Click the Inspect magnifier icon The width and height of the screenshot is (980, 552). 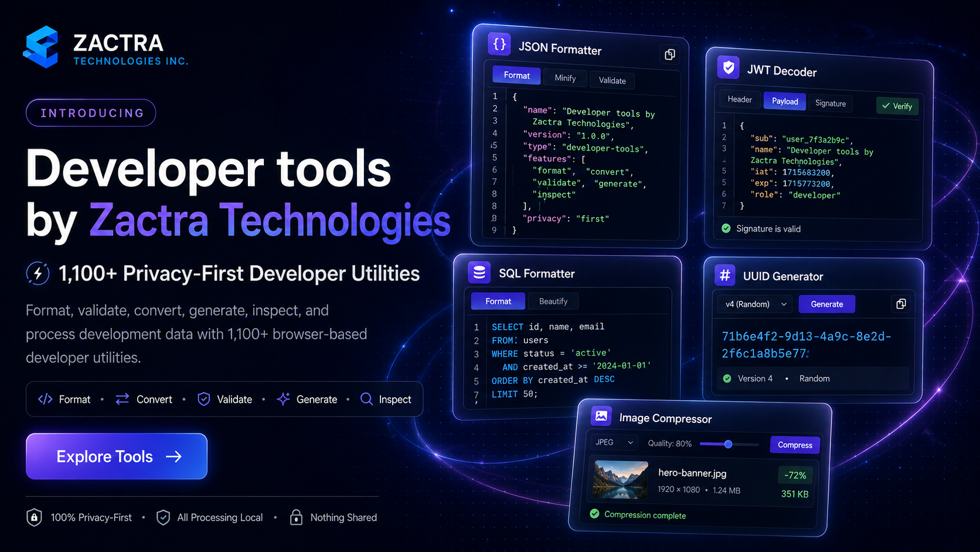pyautogui.click(x=367, y=399)
